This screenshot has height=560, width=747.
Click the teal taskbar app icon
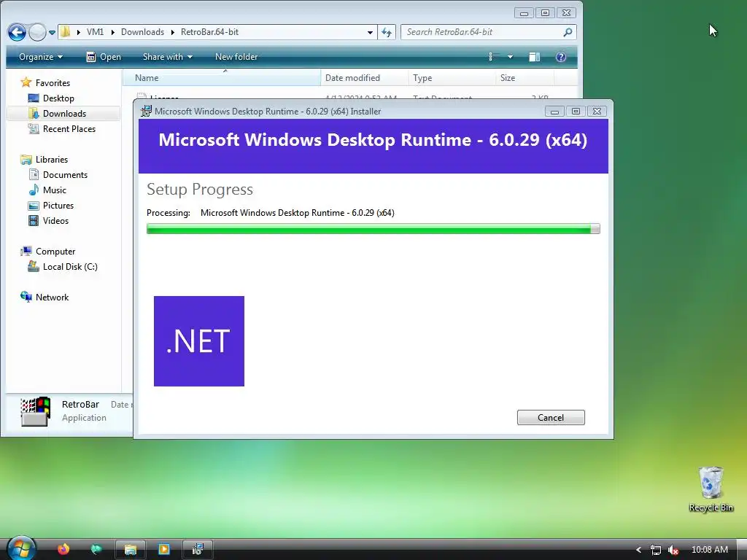(x=96, y=549)
